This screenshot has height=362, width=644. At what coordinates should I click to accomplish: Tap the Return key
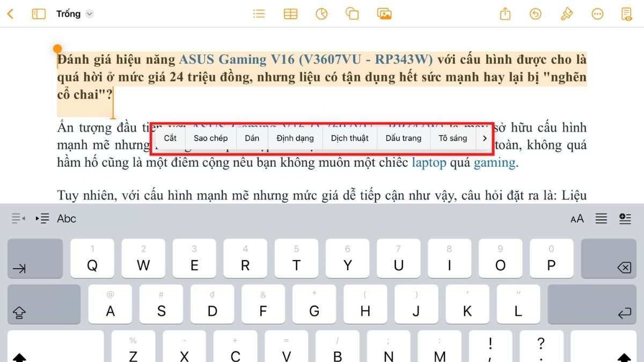pyautogui.click(x=592, y=304)
